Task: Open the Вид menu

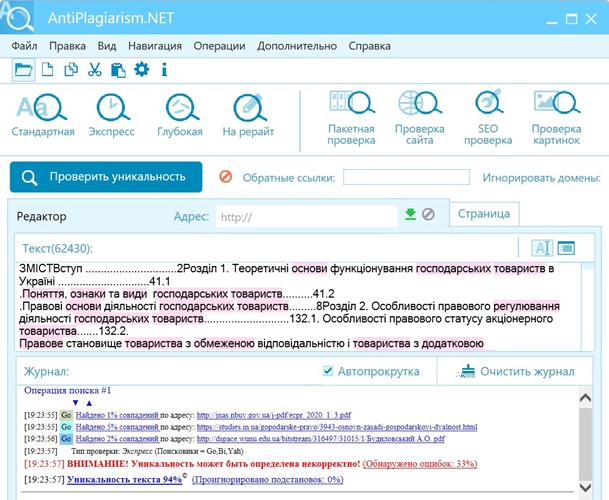Action: pyautogui.click(x=107, y=46)
